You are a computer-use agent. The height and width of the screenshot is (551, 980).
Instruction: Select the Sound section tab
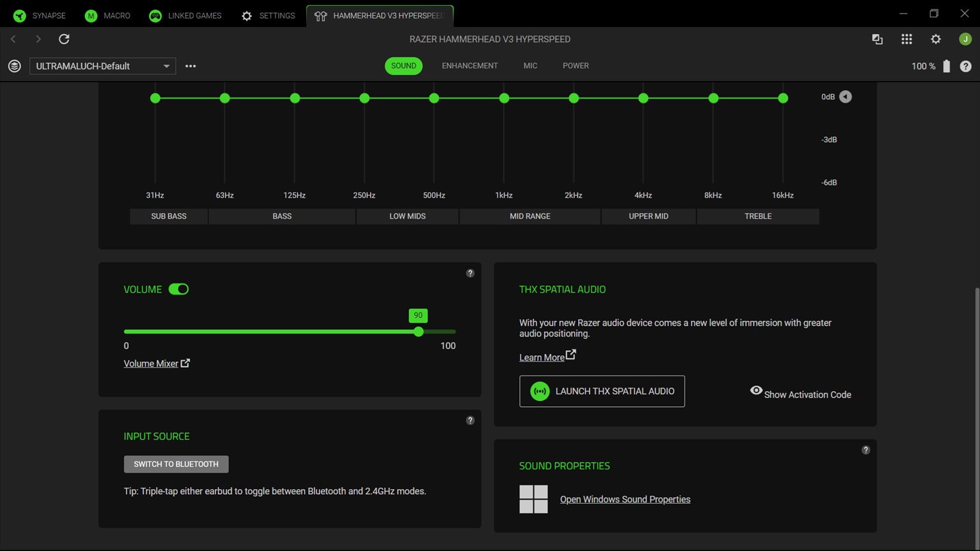click(403, 66)
